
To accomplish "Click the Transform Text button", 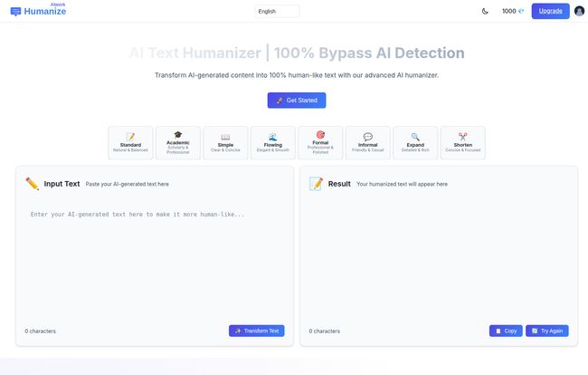I will [x=257, y=331].
